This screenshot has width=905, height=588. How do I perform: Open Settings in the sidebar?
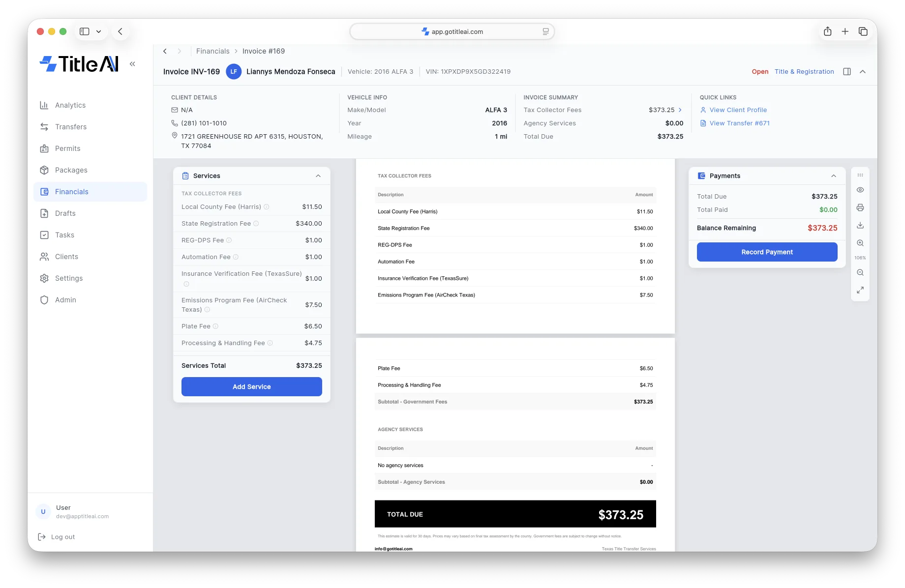(90, 278)
